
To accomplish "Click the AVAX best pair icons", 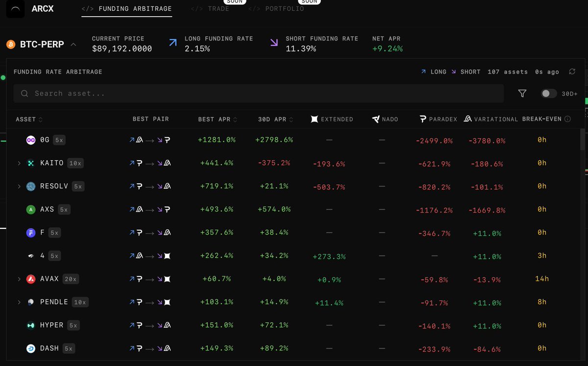I will click(x=150, y=279).
